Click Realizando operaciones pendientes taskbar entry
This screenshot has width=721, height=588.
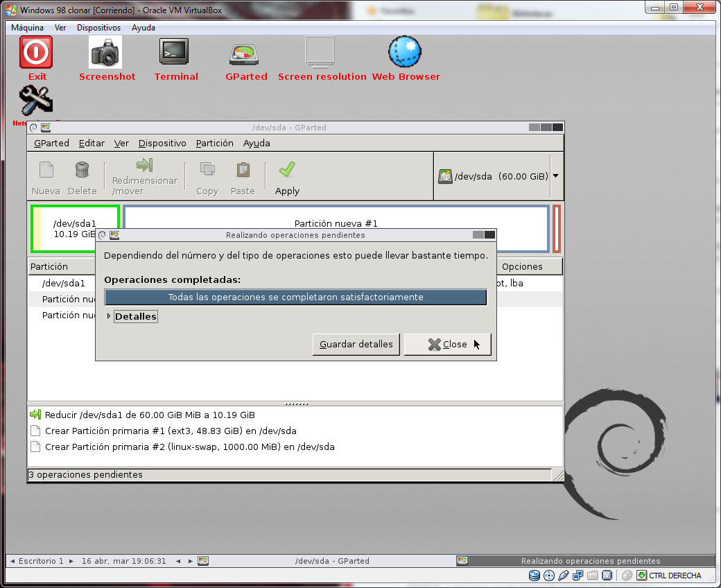[x=585, y=561]
